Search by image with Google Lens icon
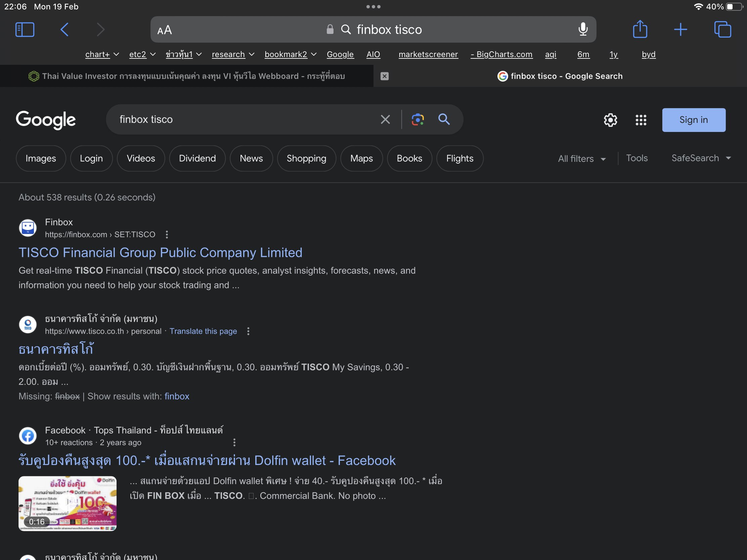Viewport: 747px width, 560px height. tap(418, 120)
